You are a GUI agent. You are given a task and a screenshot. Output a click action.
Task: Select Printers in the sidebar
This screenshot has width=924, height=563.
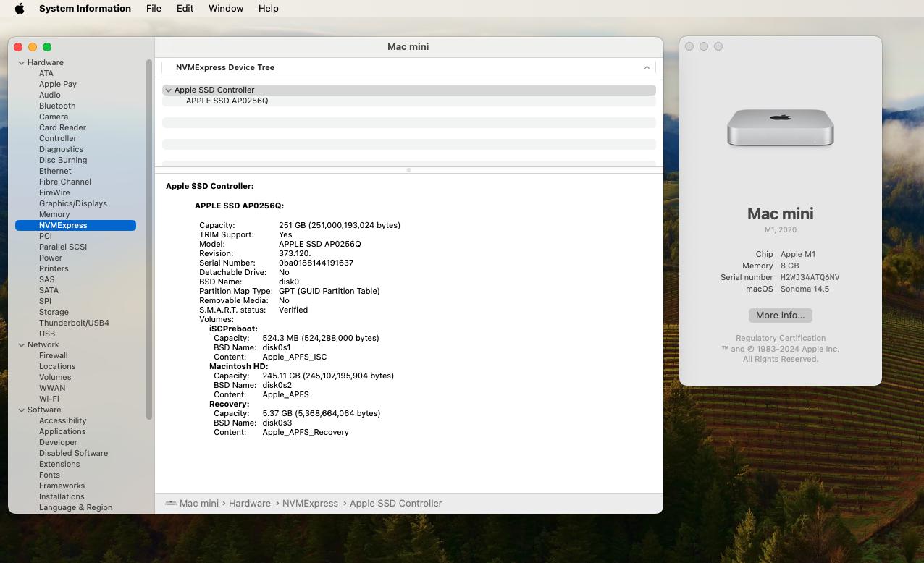pyautogui.click(x=54, y=268)
